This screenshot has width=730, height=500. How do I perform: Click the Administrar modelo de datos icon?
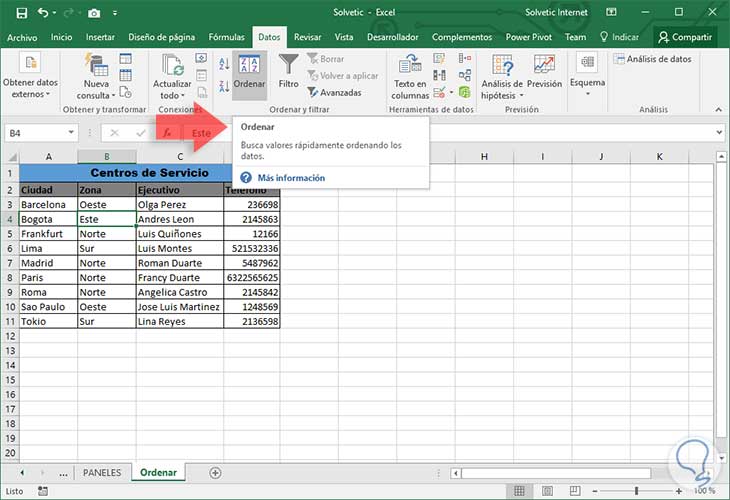tap(464, 92)
